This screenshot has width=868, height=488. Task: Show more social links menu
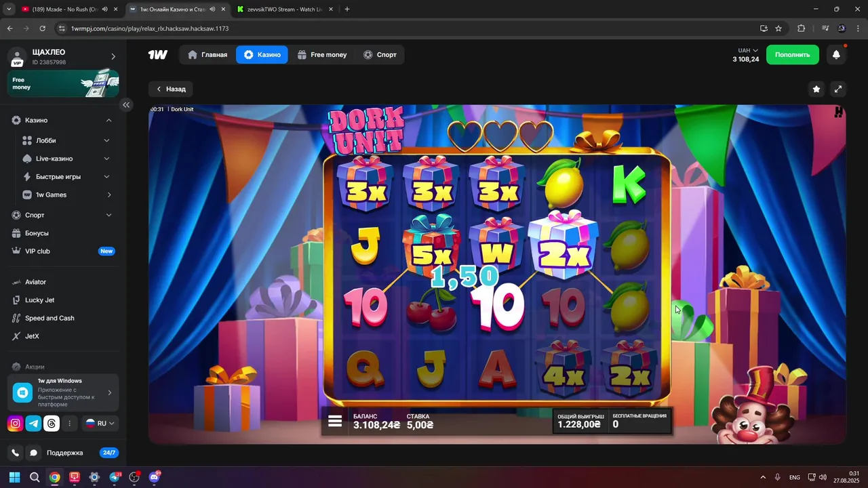[69, 424]
